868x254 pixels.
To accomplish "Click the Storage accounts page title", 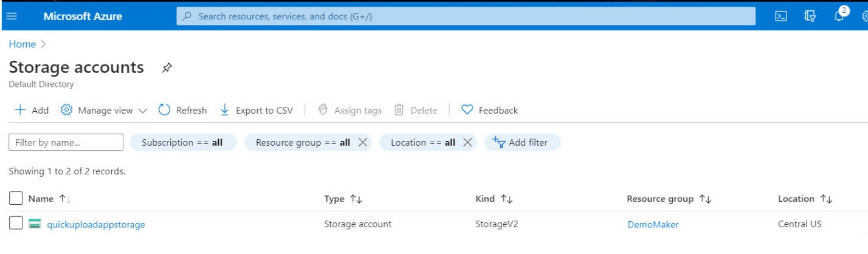I will point(77,67).
